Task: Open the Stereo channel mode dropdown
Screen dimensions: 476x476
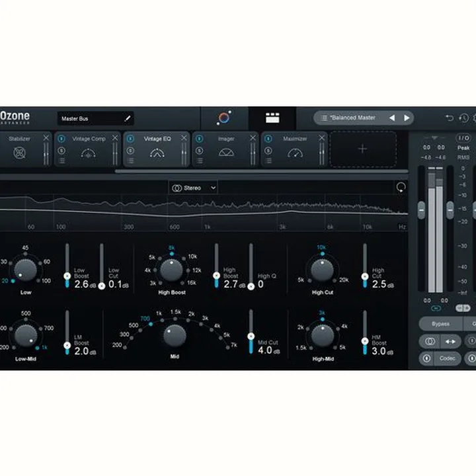Action: [x=193, y=188]
